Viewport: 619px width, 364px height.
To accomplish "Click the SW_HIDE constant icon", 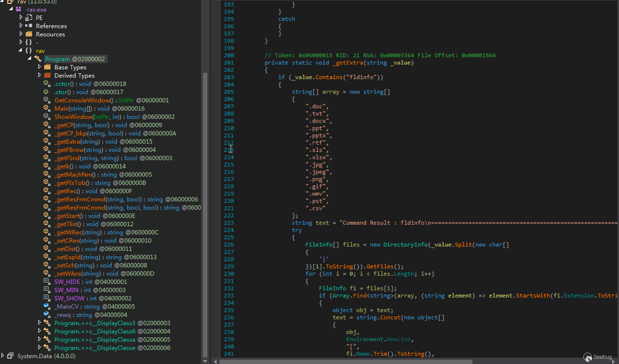I will (x=47, y=281).
